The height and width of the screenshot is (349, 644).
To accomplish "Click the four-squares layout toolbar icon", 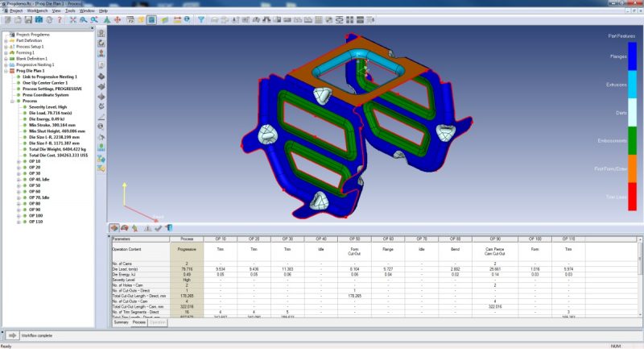I will 350,19.
